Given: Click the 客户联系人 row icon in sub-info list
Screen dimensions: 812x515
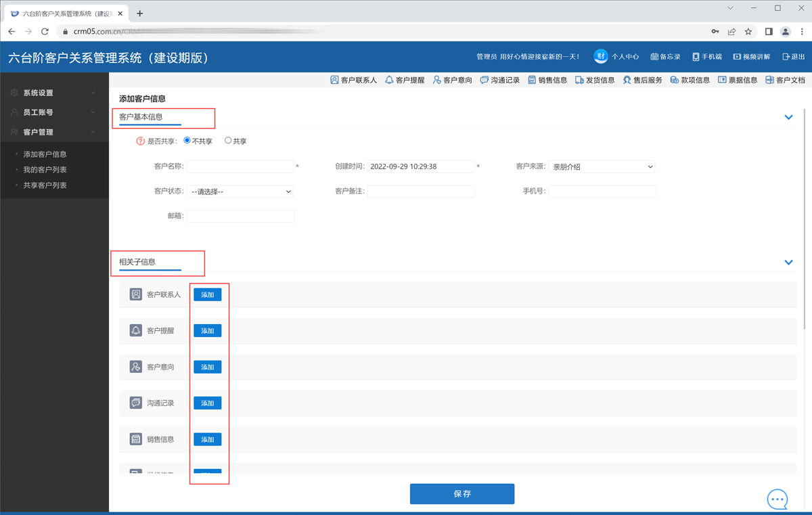Looking at the screenshot, I should coord(136,294).
